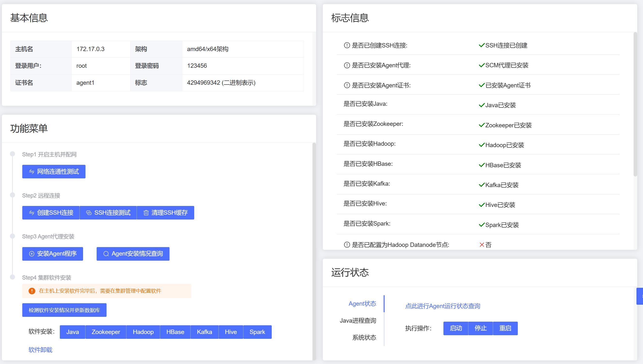The image size is (643, 364).
Task: Click the info icon beside SSH connection status
Action: (x=347, y=45)
